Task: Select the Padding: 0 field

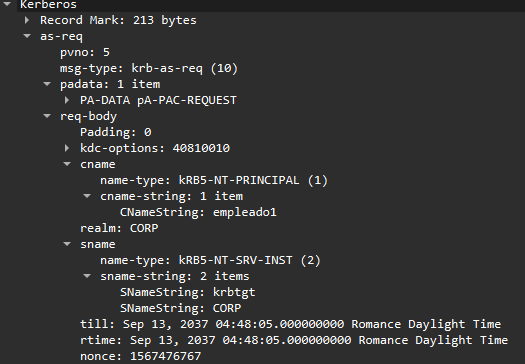Action: click(x=116, y=132)
